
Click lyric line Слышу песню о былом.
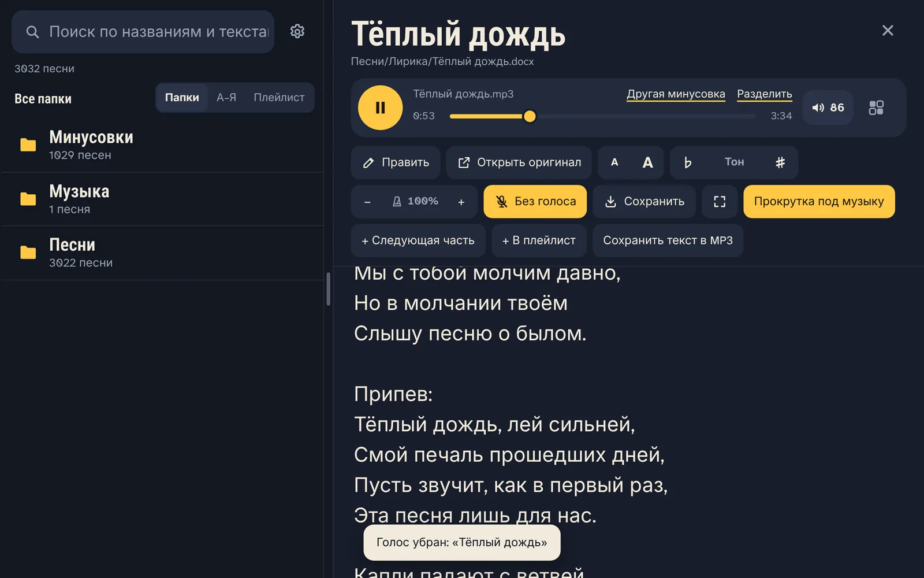470,334
